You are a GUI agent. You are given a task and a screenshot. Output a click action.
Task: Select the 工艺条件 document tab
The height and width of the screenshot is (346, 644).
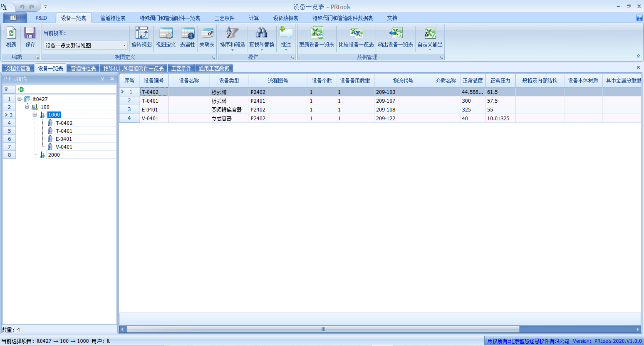tap(181, 68)
